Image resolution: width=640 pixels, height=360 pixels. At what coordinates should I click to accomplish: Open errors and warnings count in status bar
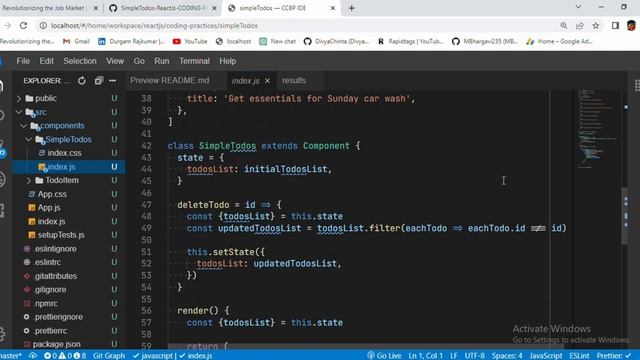point(65,356)
